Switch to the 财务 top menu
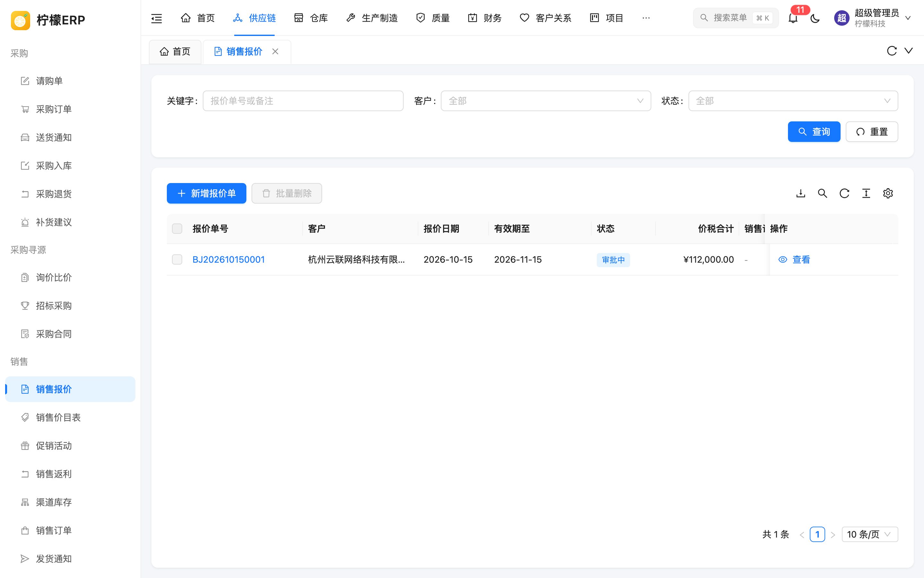Viewport: 924px width, 578px height. point(484,18)
